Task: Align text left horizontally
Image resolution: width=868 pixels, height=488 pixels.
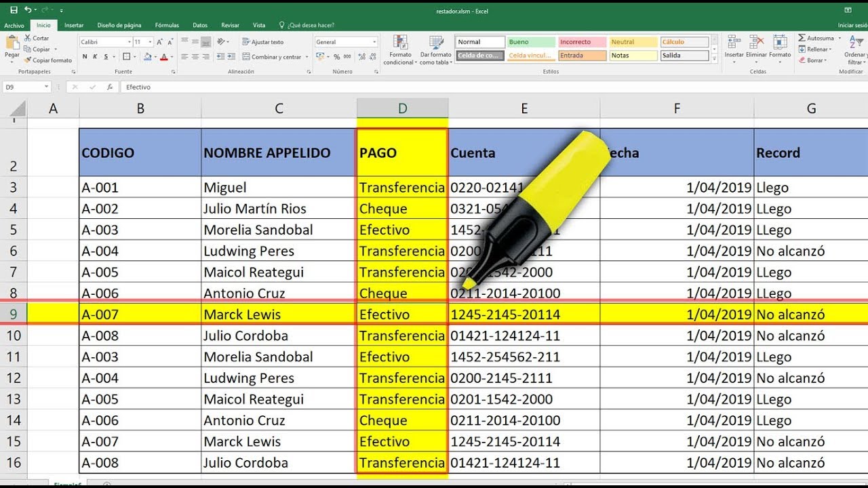Action: 185,57
